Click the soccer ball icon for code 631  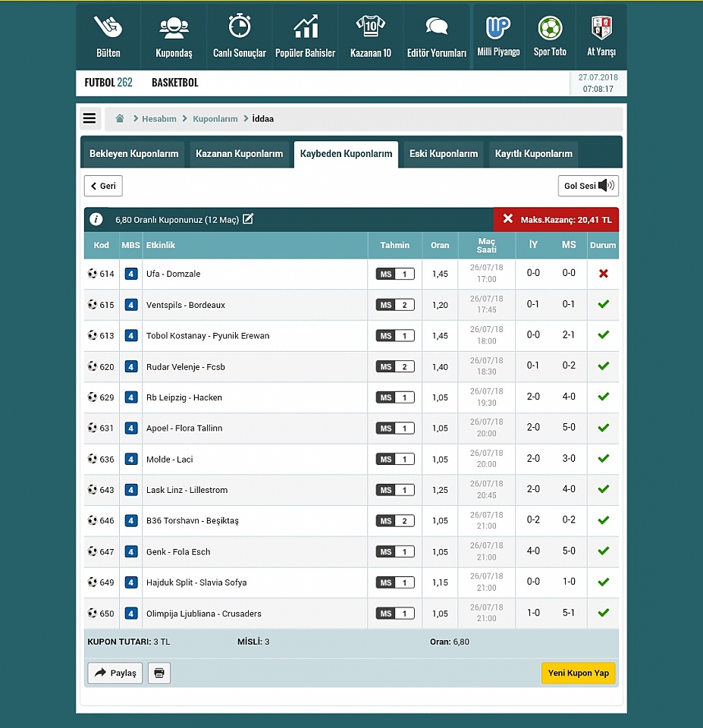click(93, 428)
